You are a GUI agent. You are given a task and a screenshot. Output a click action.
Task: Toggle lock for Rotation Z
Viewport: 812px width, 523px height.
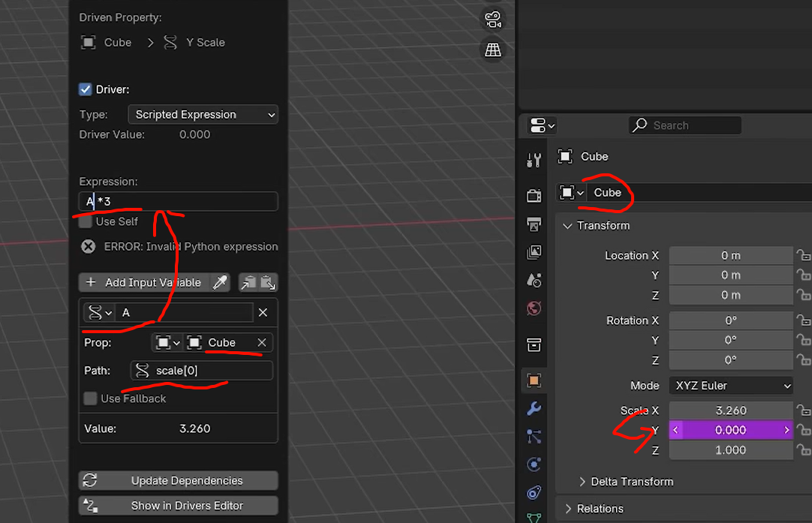(x=803, y=360)
